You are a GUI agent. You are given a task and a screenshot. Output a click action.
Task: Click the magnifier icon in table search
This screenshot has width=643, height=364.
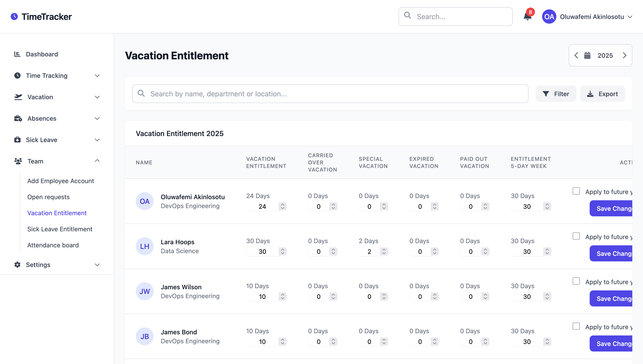coord(141,93)
